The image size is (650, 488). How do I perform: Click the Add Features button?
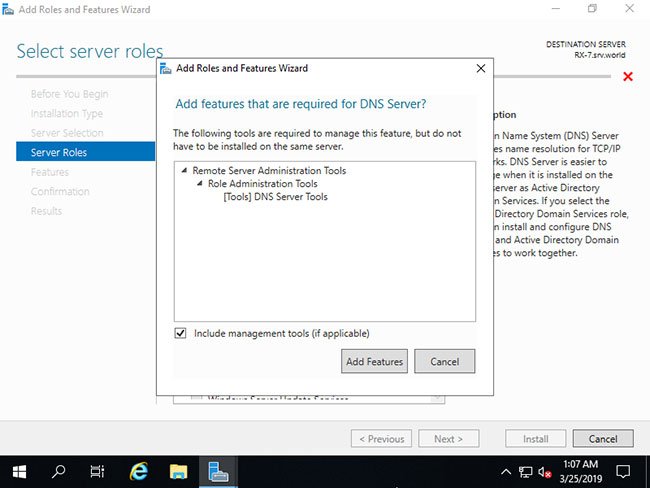(x=374, y=361)
